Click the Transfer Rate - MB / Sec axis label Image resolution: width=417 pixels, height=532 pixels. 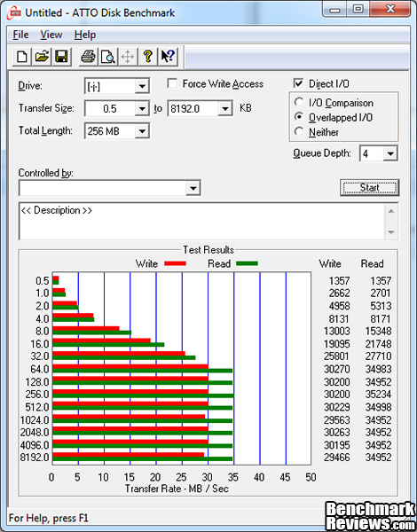coord(177,489)
